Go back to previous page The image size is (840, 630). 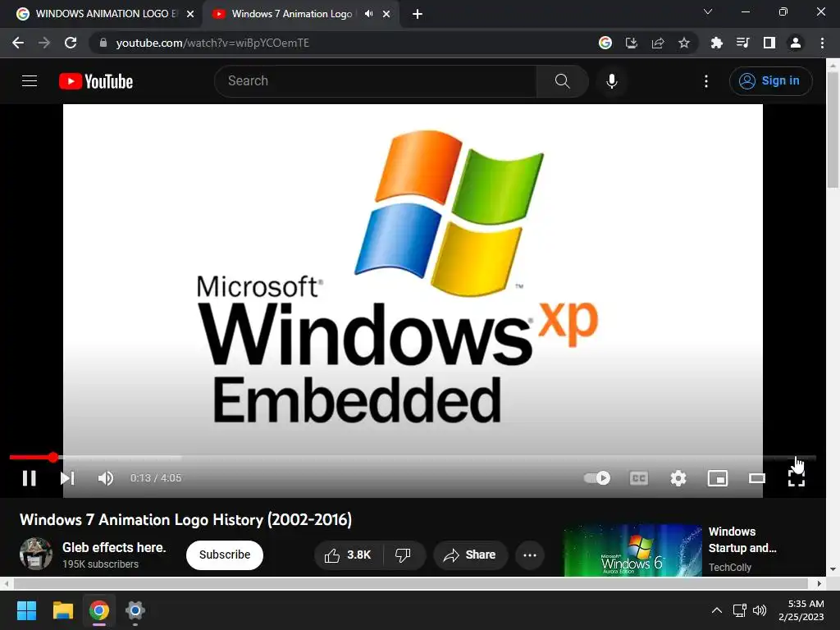click(x=18, y=43)
